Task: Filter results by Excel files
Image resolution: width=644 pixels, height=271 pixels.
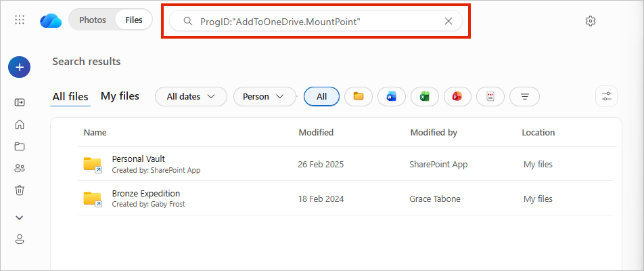Action: click(x=425, y=97)
